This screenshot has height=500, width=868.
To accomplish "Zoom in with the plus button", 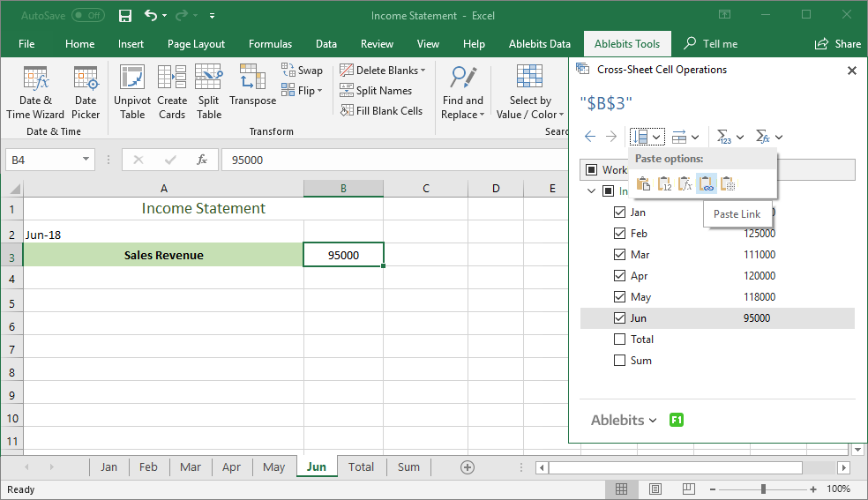I will pos(813,489).
